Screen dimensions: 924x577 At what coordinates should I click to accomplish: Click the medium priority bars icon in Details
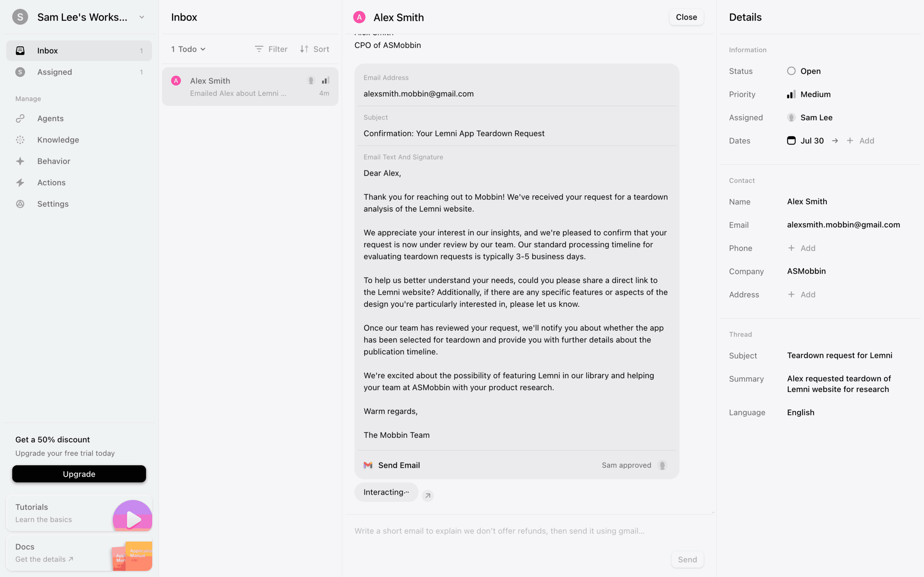click(791, 94)
